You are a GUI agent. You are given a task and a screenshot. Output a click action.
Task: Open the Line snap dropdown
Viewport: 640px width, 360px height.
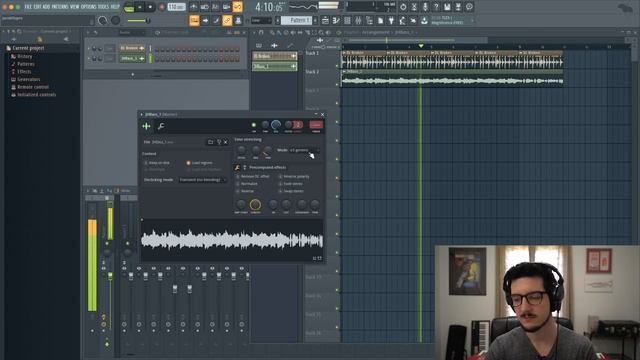pos(262,20)
